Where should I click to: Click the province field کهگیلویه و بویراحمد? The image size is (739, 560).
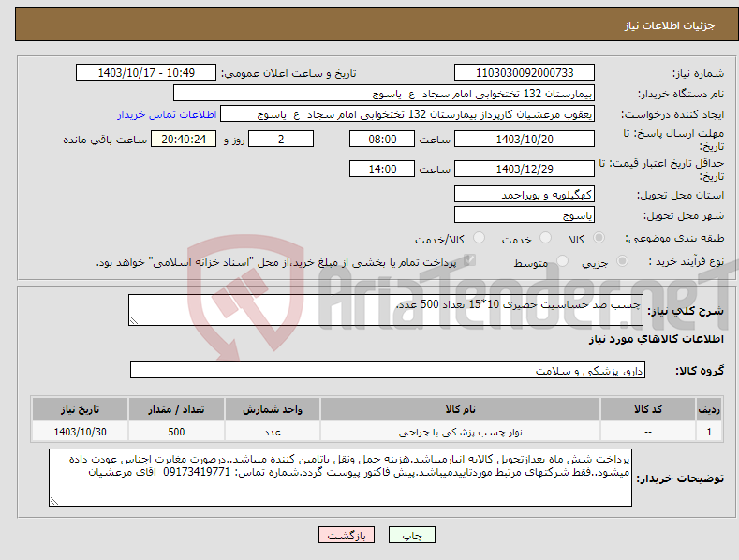pyautogui.click(x=525, y=194)
